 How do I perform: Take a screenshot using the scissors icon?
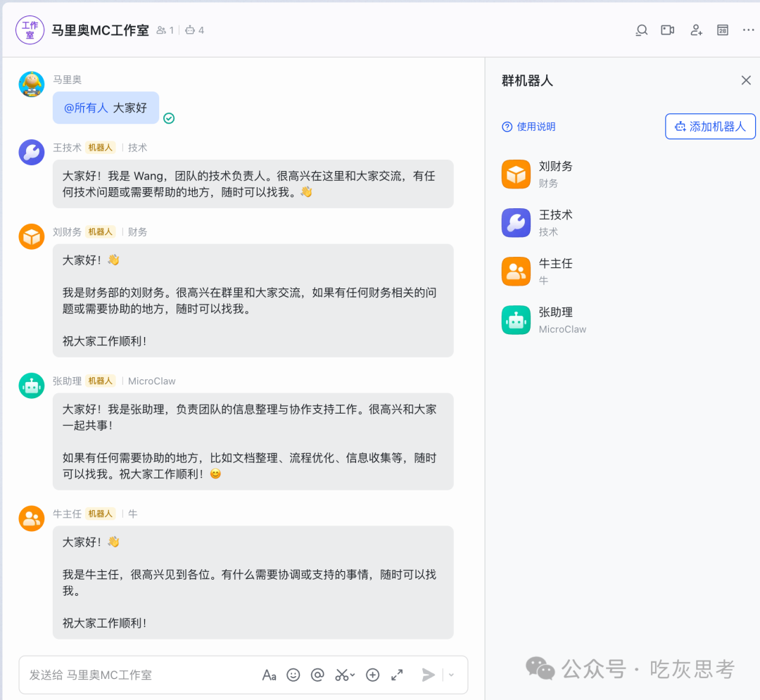coord(341,675)
